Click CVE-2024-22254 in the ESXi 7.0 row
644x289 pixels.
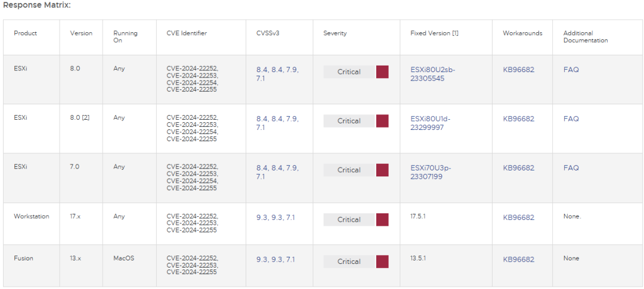click(x=192, y=181)
